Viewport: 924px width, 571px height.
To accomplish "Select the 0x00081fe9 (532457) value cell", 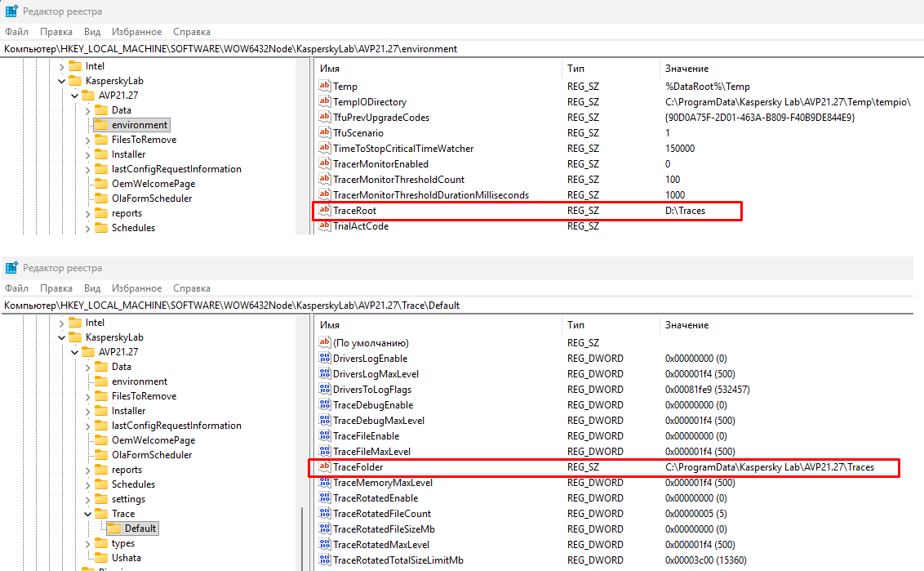I will 707,390.
